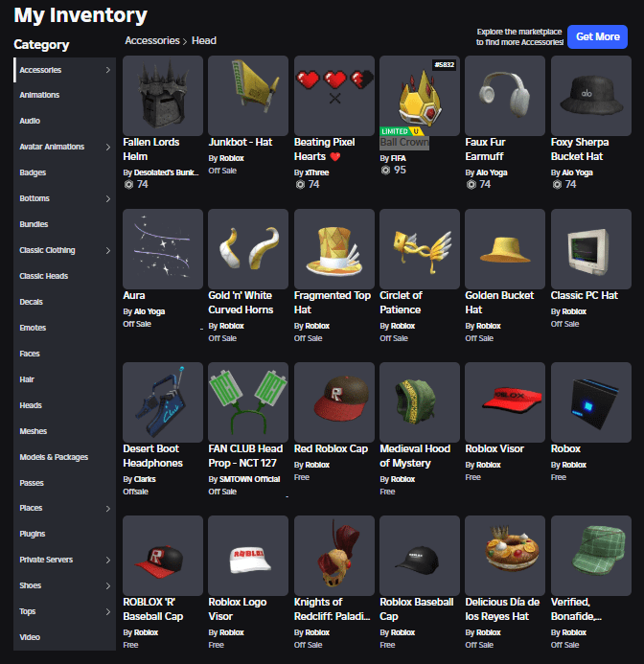The height and width of the screenshot is (664, 644).
Task: Open the Roblox Visor thumbnail
Action: click(x=505, y=402)
